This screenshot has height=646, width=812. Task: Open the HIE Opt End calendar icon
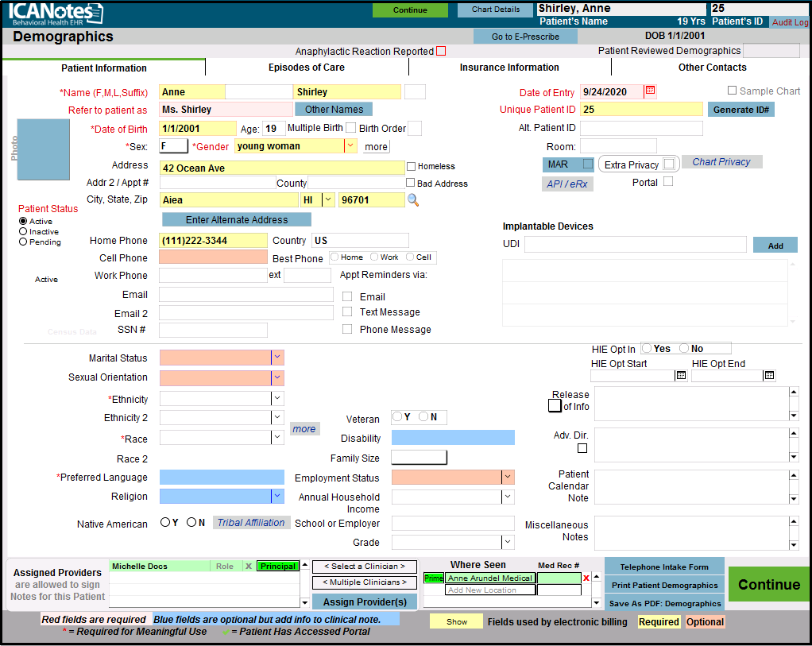(x=768, y=376)
